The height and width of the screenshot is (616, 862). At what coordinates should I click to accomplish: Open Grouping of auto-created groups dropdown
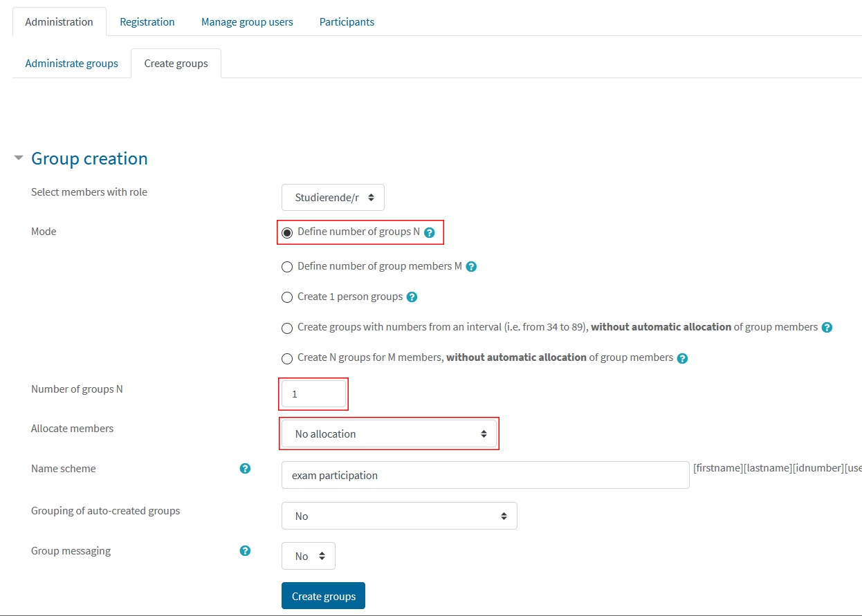399,516
